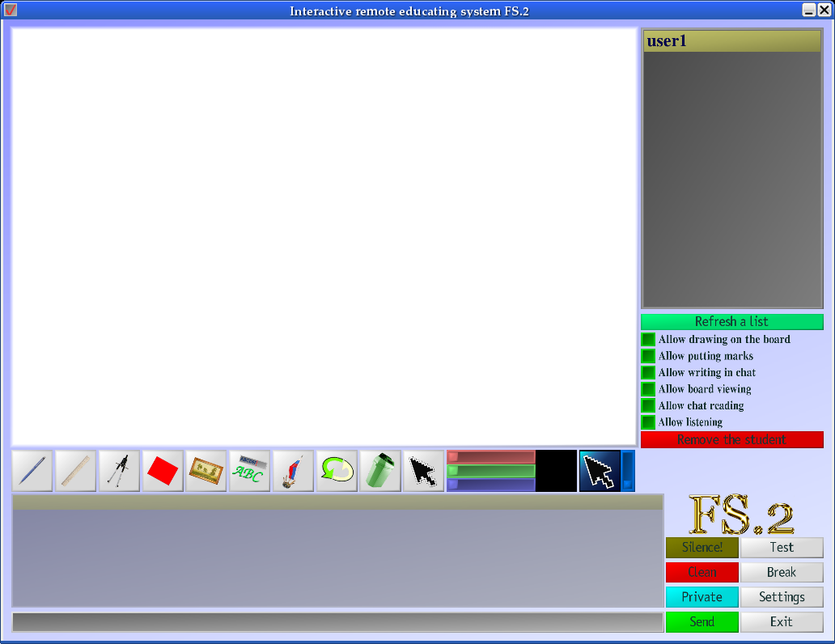
Task: Toggle Allow putting marks
Action: coord(648,356)
